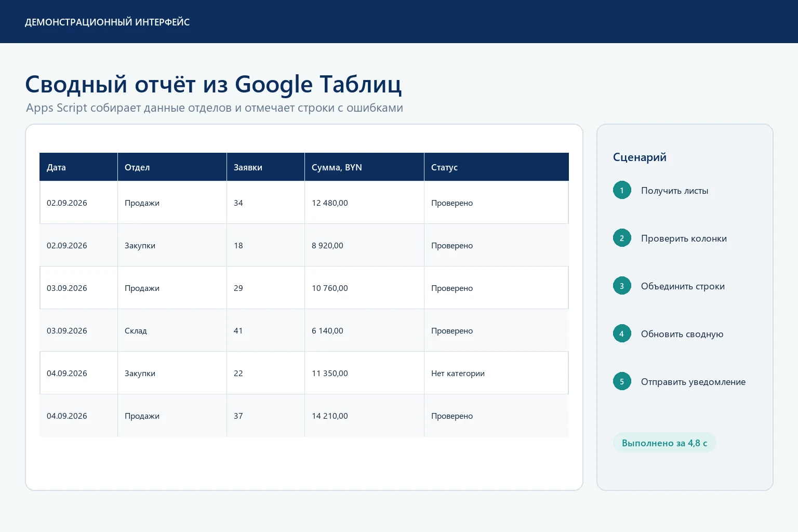Click the «Дата» column header

pyautogui.click(x=78, y=167)
